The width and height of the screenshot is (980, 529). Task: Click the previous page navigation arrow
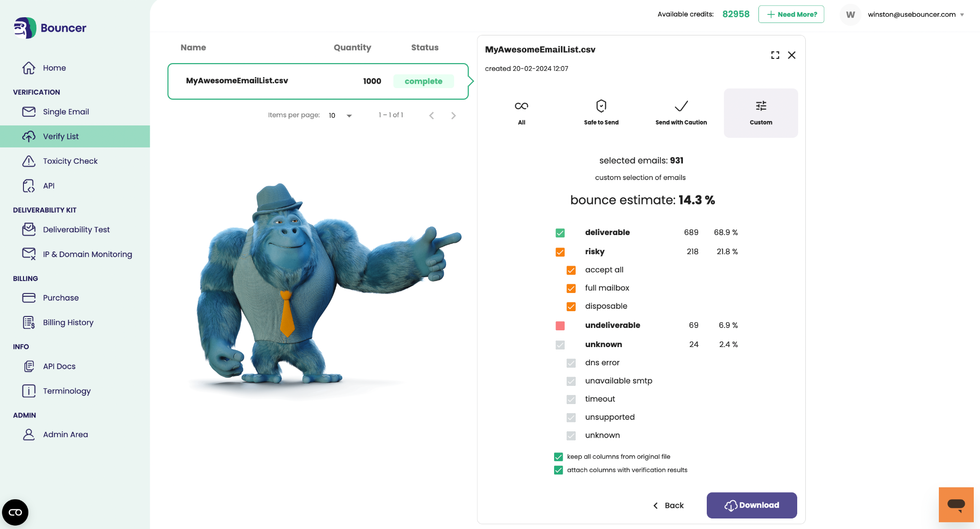point(431,115)
